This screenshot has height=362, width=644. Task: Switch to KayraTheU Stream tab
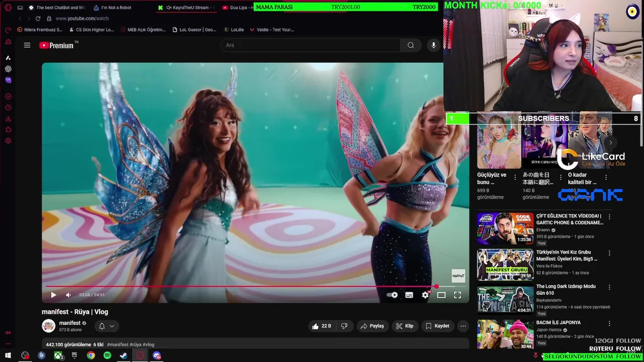[x=186, y=8]
